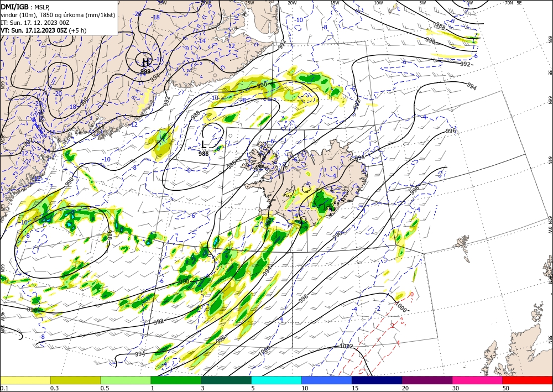Click the red '0' isotherm label

tap(411, 294)
